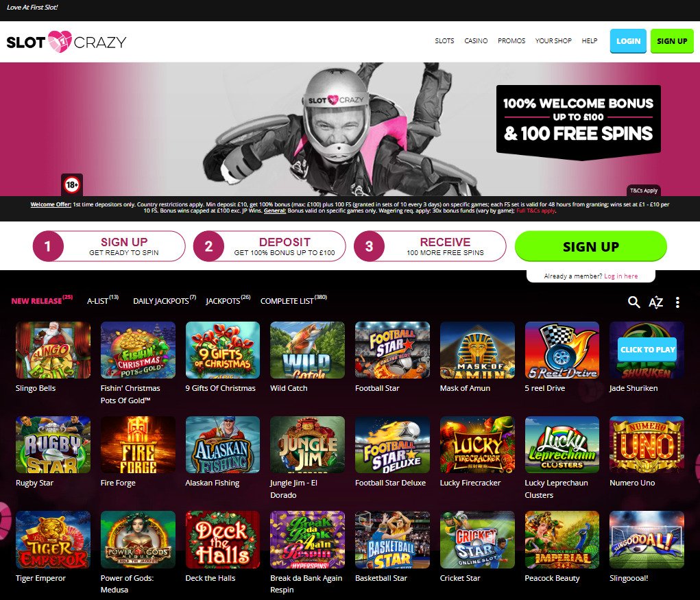Open the game search magnifier icon
This screenshot has width=700, height=600.
click(x=634, y=302)
